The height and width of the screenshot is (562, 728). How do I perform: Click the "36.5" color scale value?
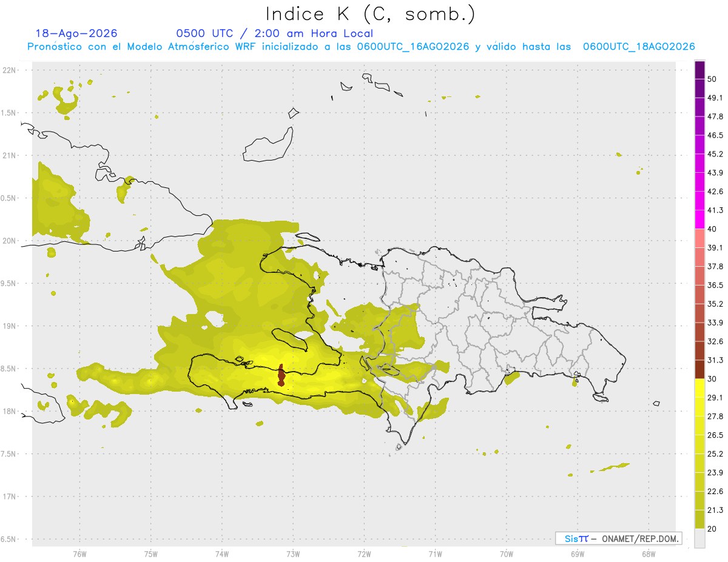715,285
